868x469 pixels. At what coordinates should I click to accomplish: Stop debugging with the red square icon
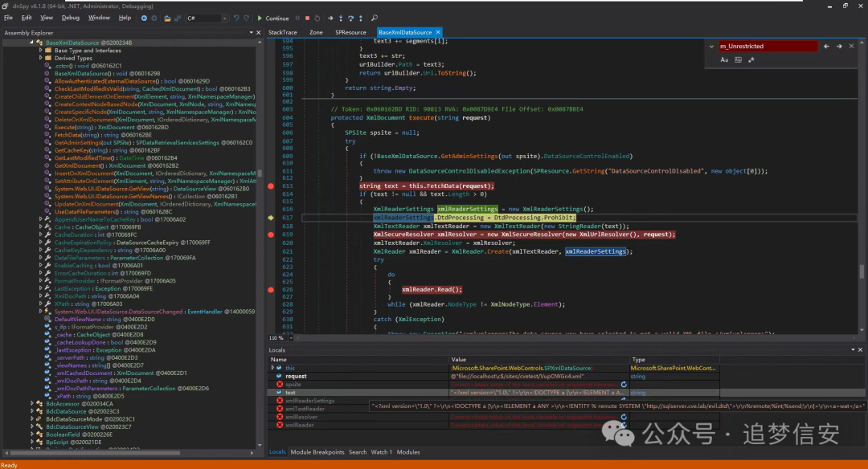pos(307,18)
